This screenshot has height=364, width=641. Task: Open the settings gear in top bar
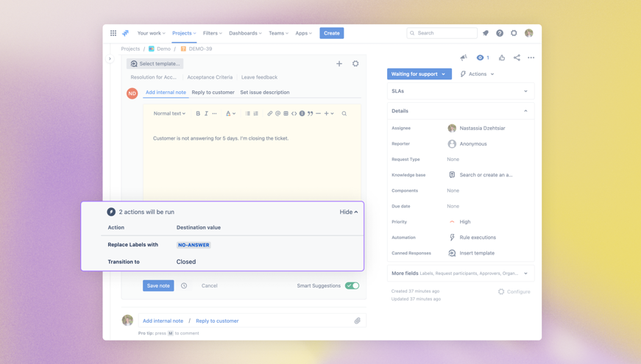[x=514, y=33]
